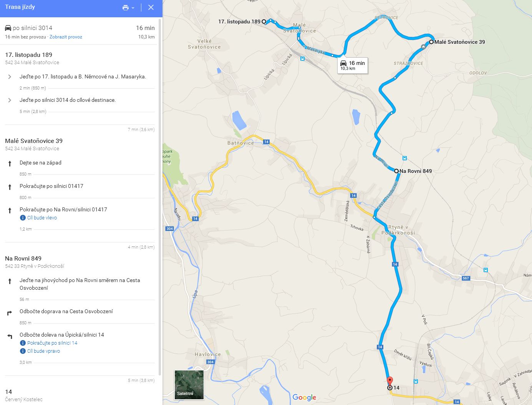Switch to Satelitní map view thumbnail
The width and height of the screenshot is (532, 405).
(189, 385)
